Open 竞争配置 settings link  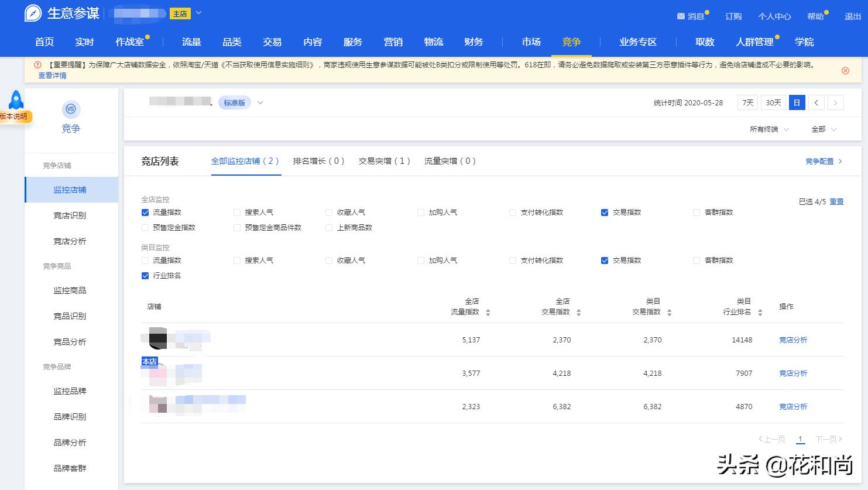820,161
